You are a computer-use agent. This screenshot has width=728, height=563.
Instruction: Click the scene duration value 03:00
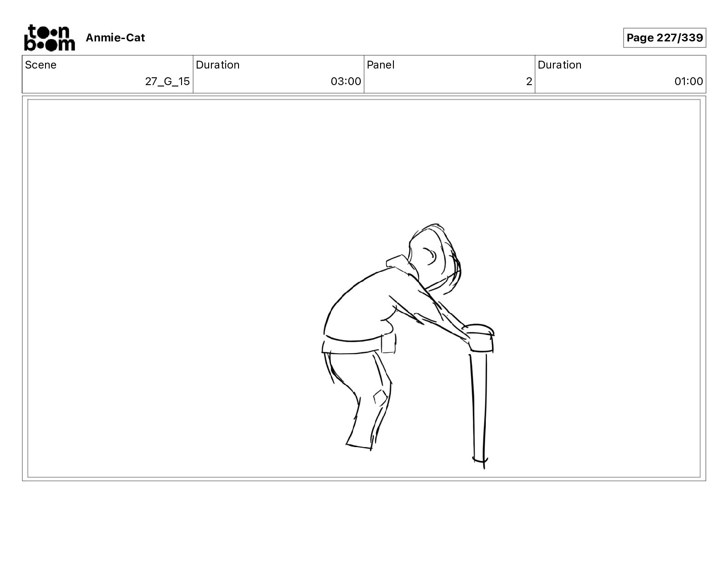coord(346,81)
